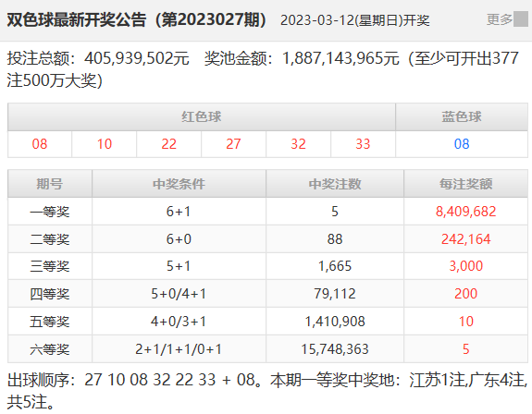532x414 pixels.
Task: Click fourth prize winner count 79,112
Action: pos(335,294)
